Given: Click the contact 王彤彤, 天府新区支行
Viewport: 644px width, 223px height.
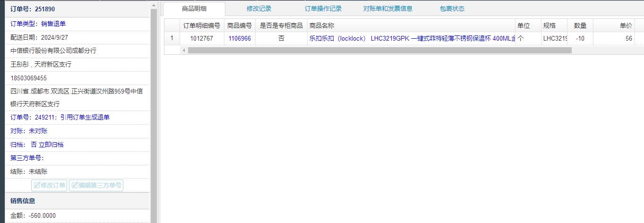Looking at the screenshot, I should [41, 64].
